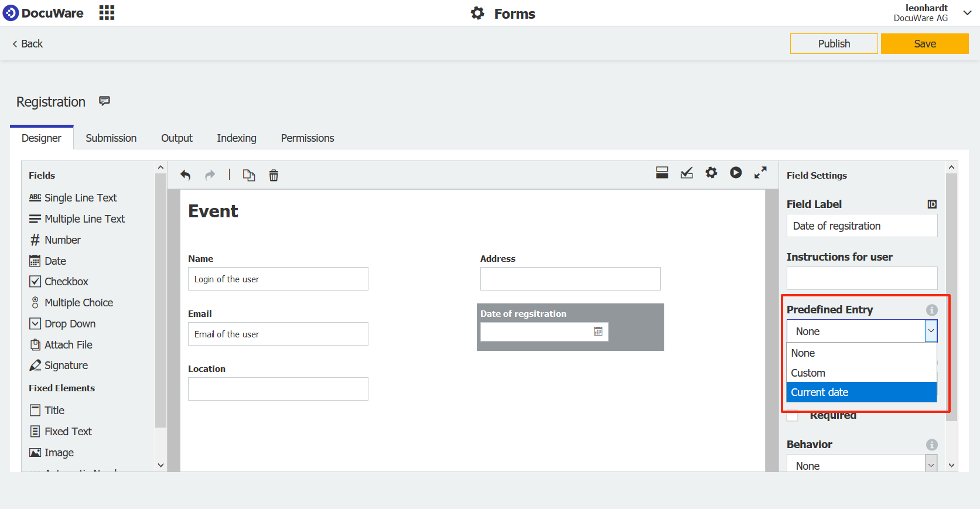
Task: Toggle the Required checkbox
Action: (x=793, y=416)
